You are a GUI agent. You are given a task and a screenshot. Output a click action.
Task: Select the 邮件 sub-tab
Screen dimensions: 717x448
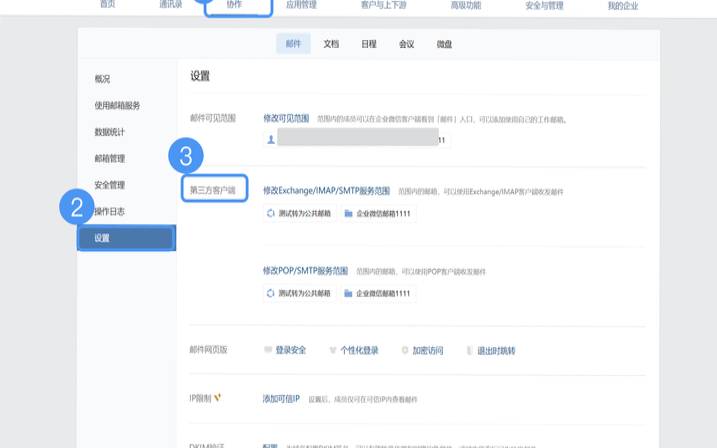point(293,43)
